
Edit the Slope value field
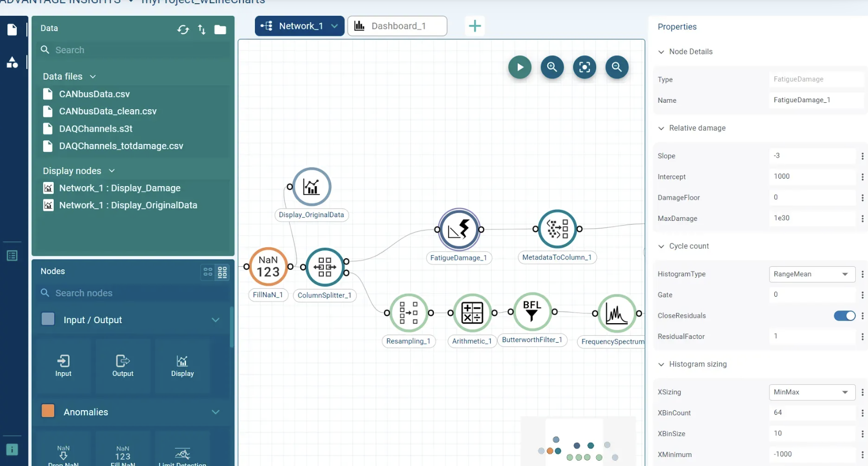812,156
